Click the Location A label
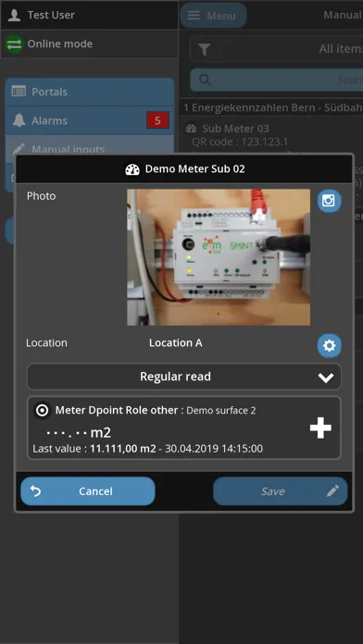 pyautogui.click(x=176, y=343)
